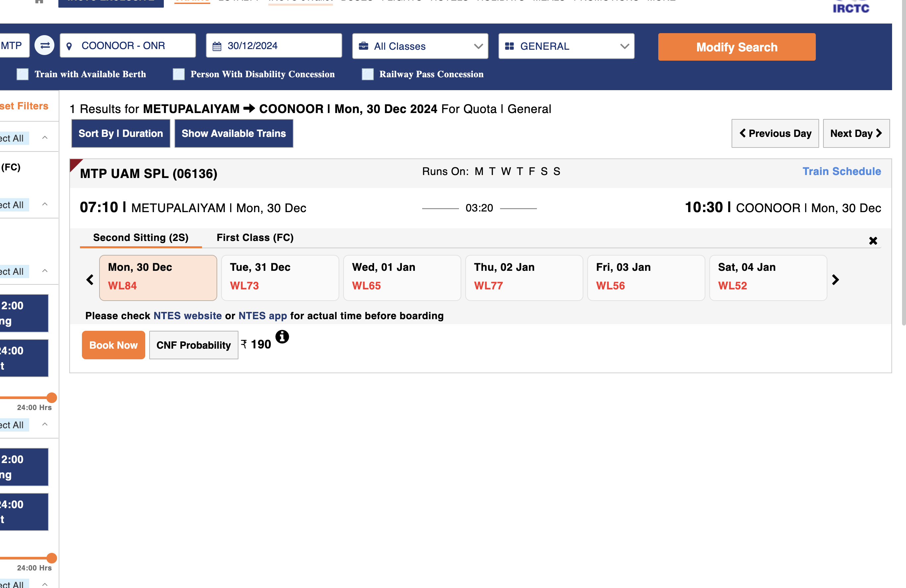906x588 pixels.
Task: Click the fare info icon beside ₹190
Action: click(282, 337)
